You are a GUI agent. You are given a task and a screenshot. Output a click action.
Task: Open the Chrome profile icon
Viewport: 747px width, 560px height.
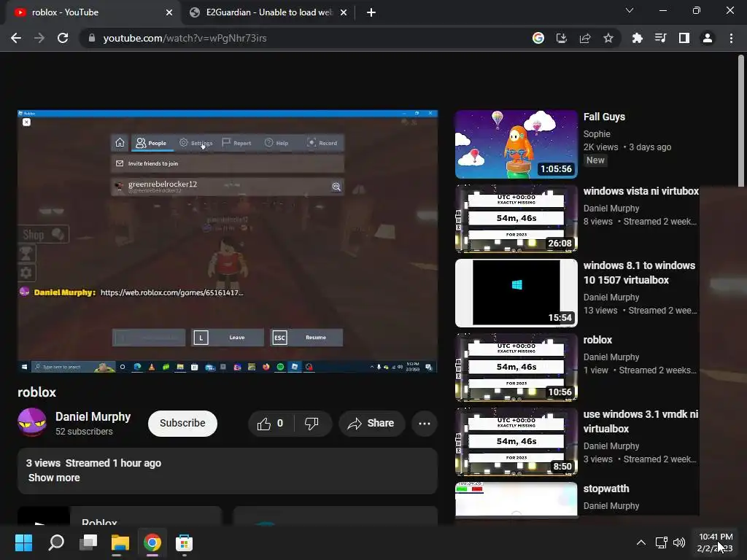[x=708, y=38]
